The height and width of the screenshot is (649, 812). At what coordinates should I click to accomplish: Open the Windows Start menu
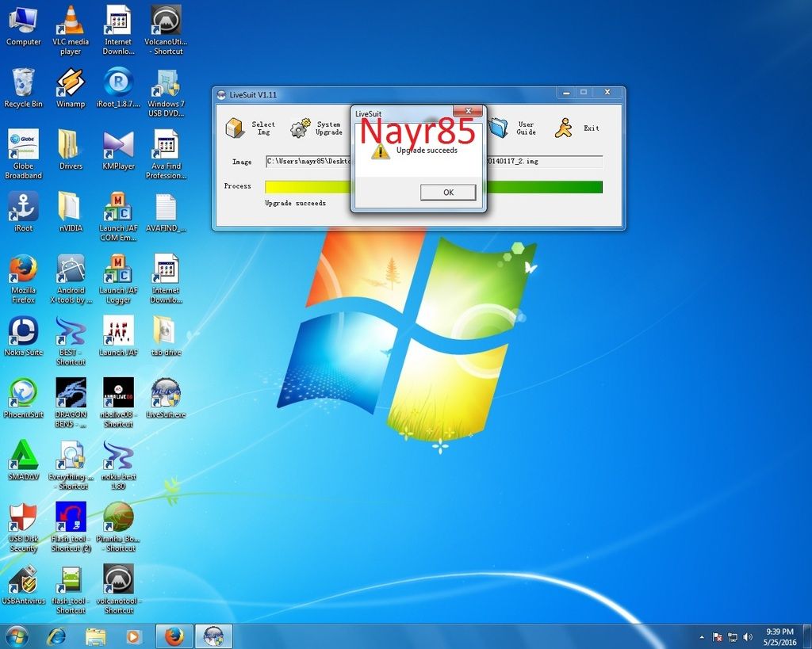coord(17,636)
